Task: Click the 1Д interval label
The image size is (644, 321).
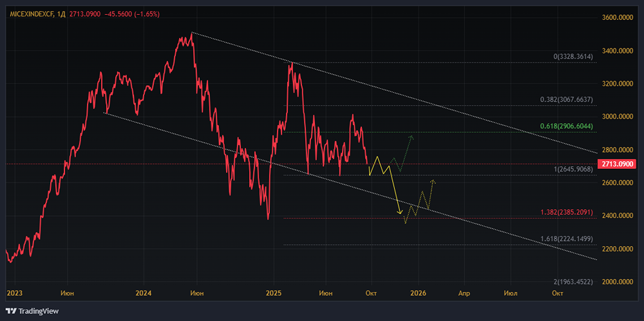Action: coord(61,14)
